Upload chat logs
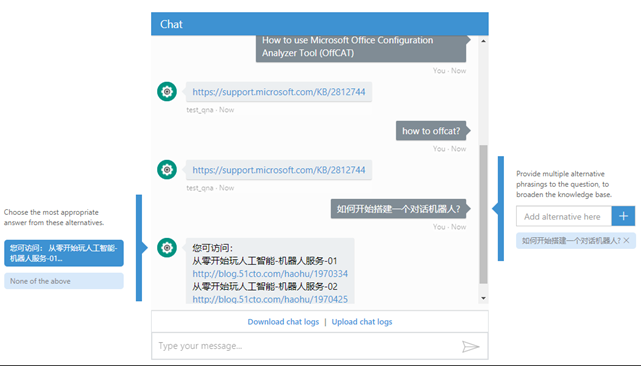 [x=362, y=322]
